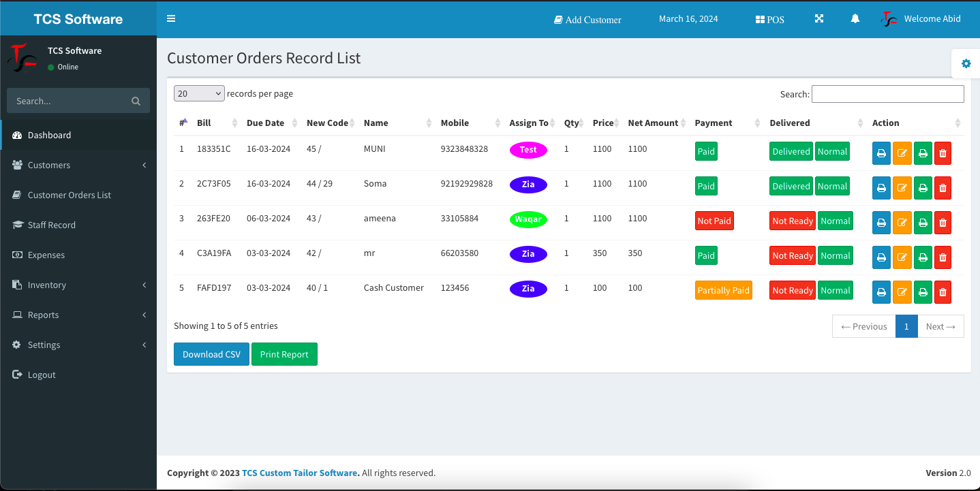The height and width of the screenshot is (491, 980).
Task: Navigate to the Expenses page
Action: (46, 255)
